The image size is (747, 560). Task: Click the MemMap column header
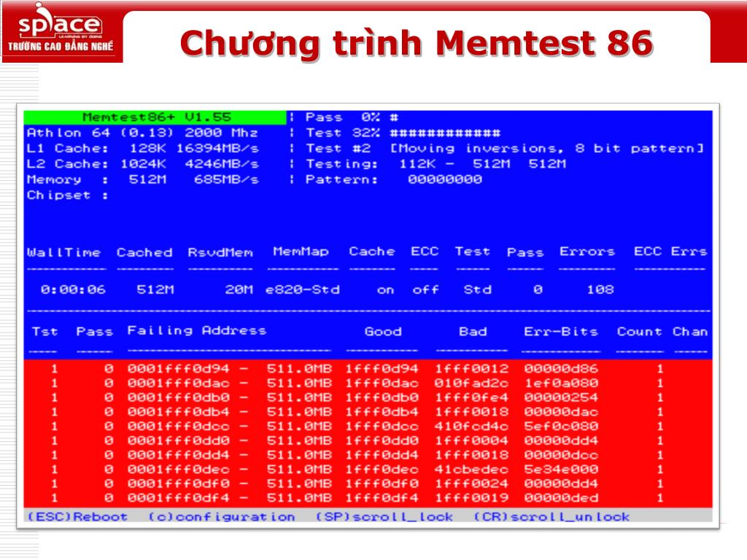[301, 252]
